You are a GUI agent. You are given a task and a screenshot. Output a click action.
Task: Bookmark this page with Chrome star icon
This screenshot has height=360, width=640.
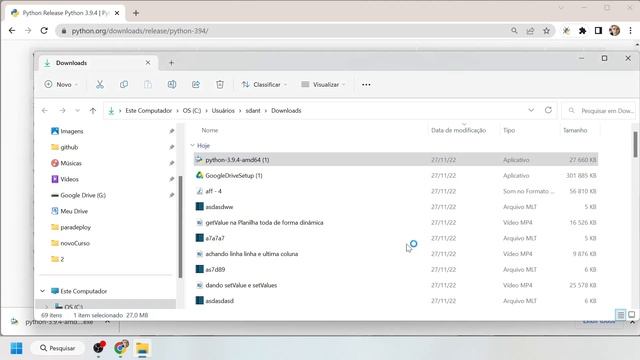(x=547, y=31)
